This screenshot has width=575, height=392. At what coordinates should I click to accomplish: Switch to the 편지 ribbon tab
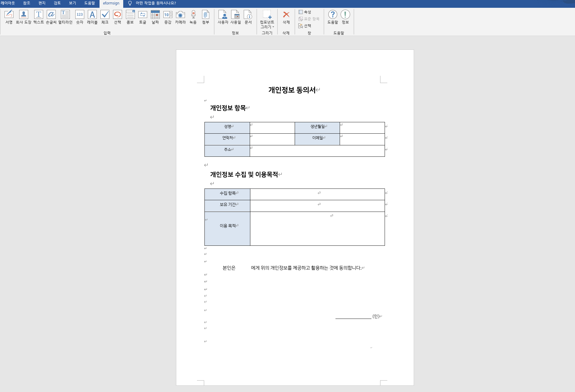pos(42,3)
